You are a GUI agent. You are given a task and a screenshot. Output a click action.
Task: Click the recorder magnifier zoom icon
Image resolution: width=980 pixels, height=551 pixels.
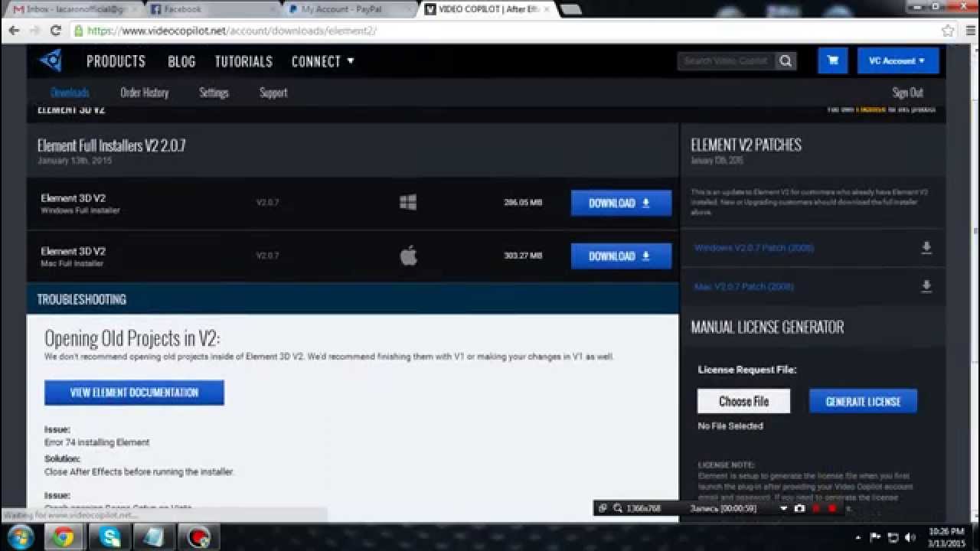[618, 508]
